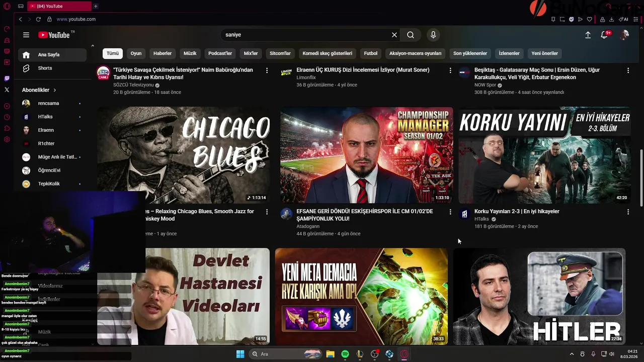Open options for the SÖZCÜ Televizyonu video
The width and height of the screenshot is (644, 362).
coord(267,70)
